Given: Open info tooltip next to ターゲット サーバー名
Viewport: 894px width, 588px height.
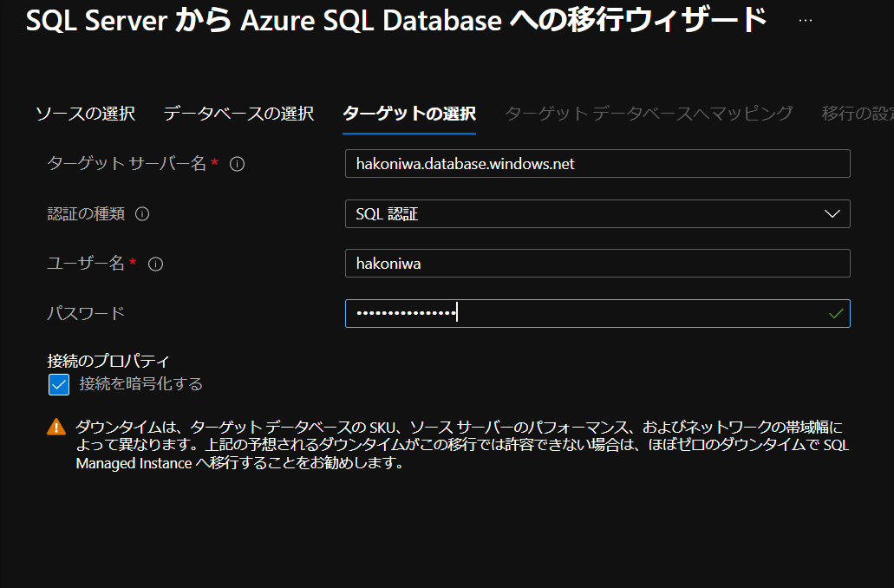Looking at the screenshot, I should coord(237,163).
